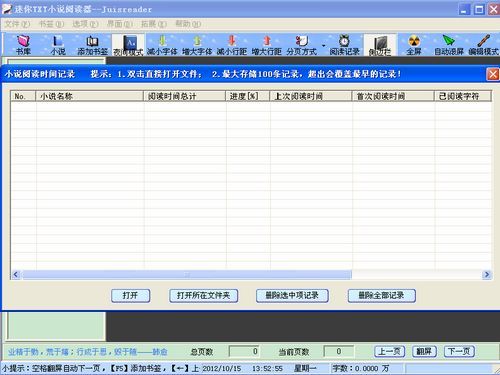Image resolution: width=500 pixels, height=375 pixels.
Task: Sort by the No. column header
Action: pos(23,96)
